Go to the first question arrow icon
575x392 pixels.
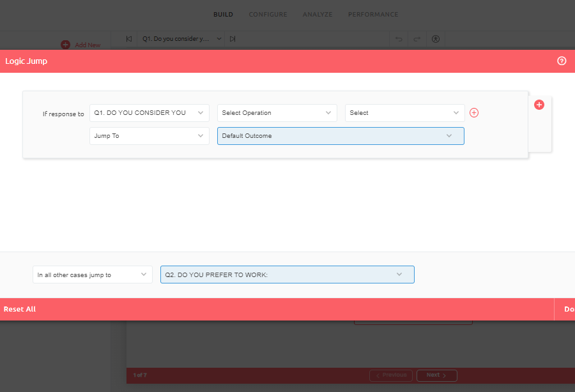click(x=129, y=39)
